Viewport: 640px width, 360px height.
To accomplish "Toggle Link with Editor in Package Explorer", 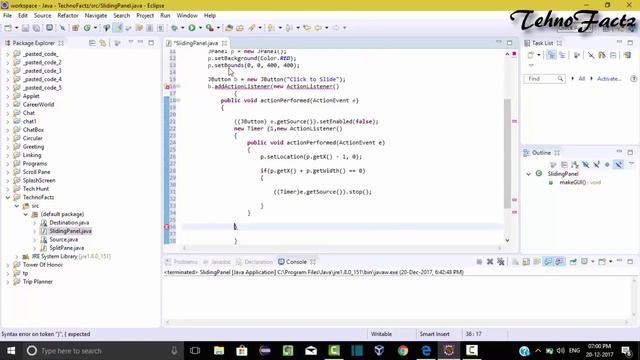I will (103, 43).
